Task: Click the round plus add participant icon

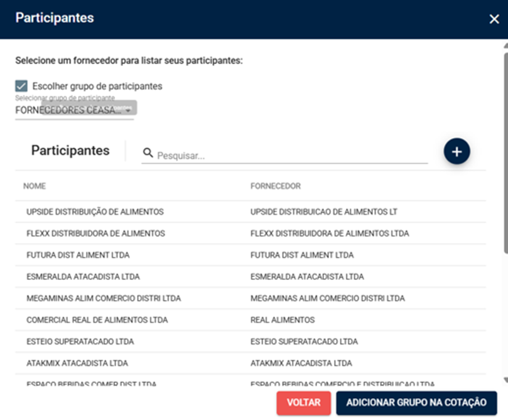Action: click(x=457, y=151)
